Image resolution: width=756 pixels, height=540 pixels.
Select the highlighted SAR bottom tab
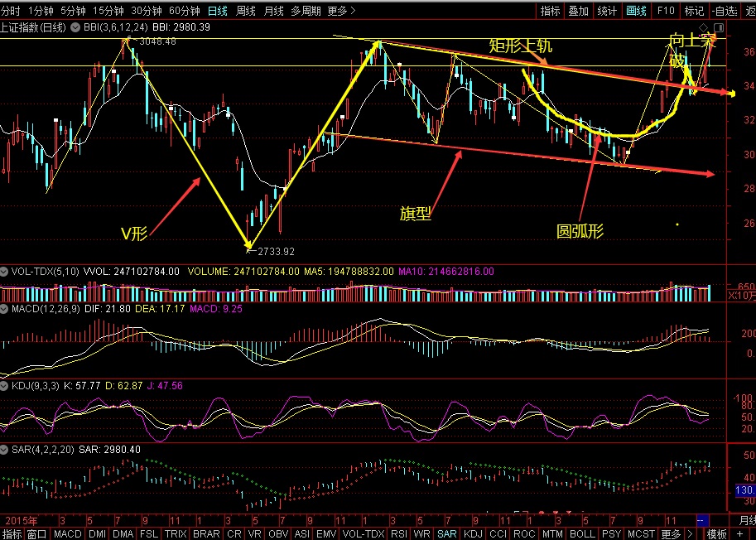click(x=447, y=533)
